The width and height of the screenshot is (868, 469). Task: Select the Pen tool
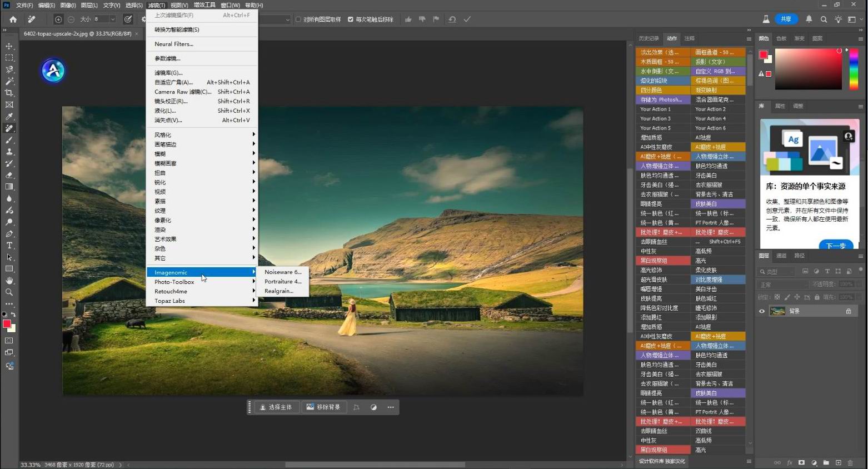(9, 233)
